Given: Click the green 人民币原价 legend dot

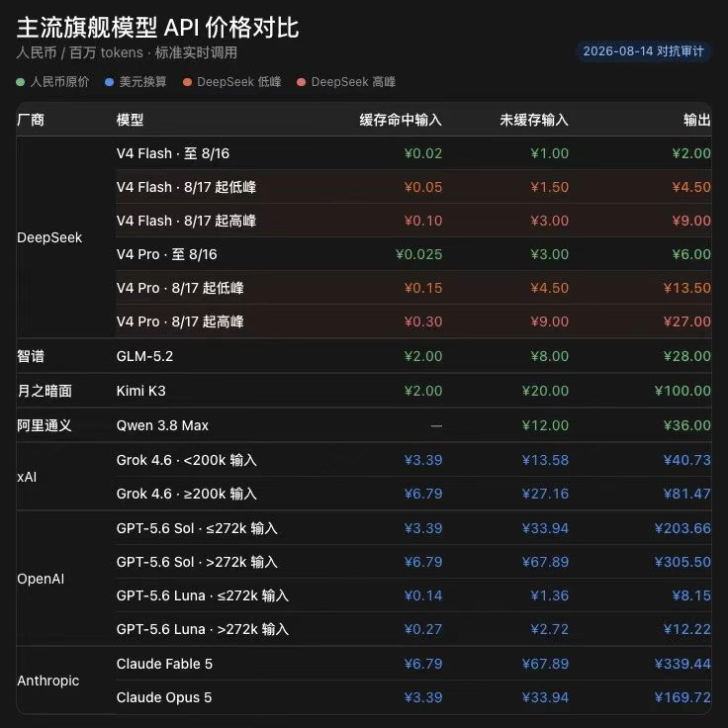Looking at the screenshot, I should [x=20, y=82].
